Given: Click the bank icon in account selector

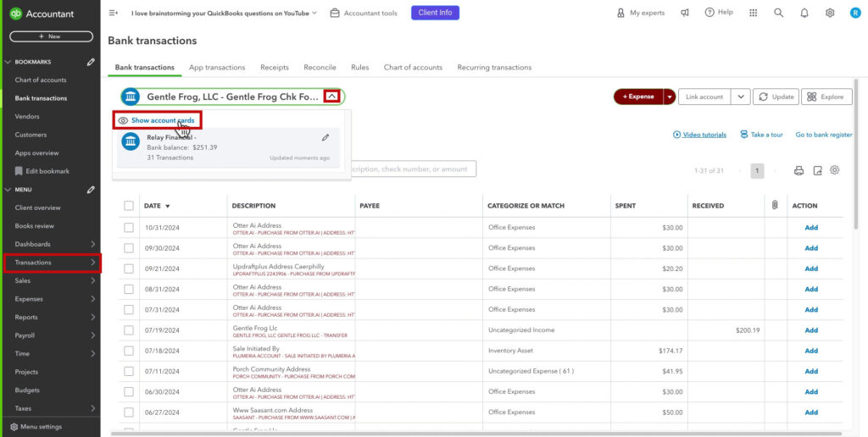Looking at the screenshot, I should tap(131, 97).
